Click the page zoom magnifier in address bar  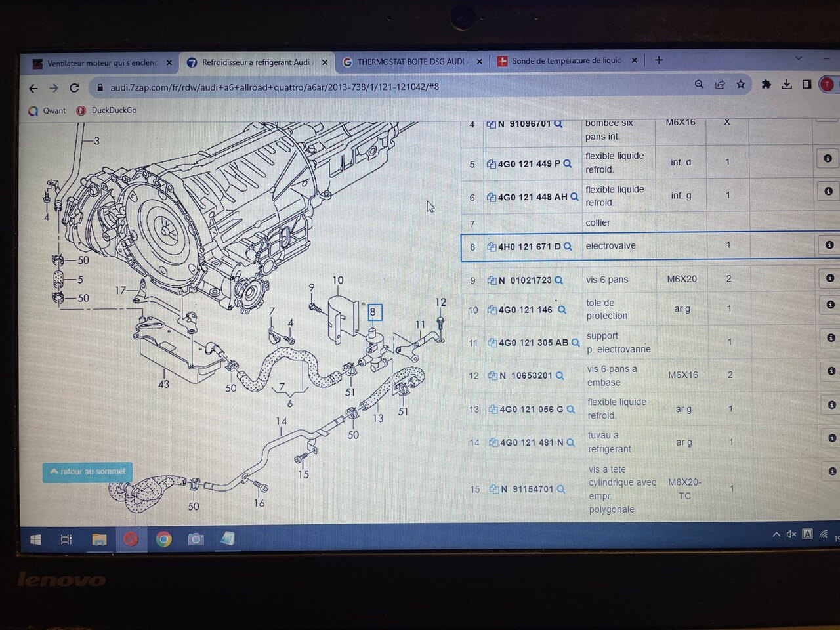point(699,85)
